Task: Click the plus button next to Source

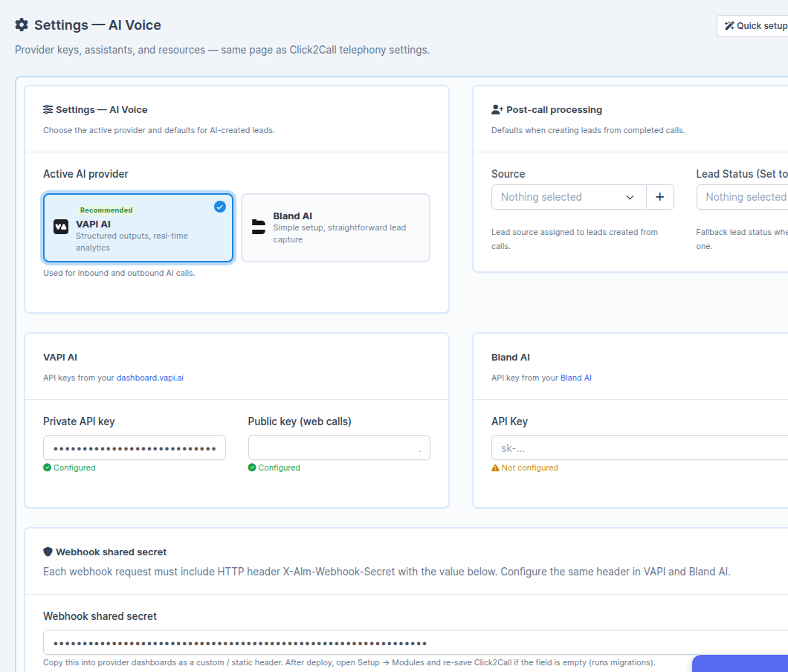Action: 660,197
